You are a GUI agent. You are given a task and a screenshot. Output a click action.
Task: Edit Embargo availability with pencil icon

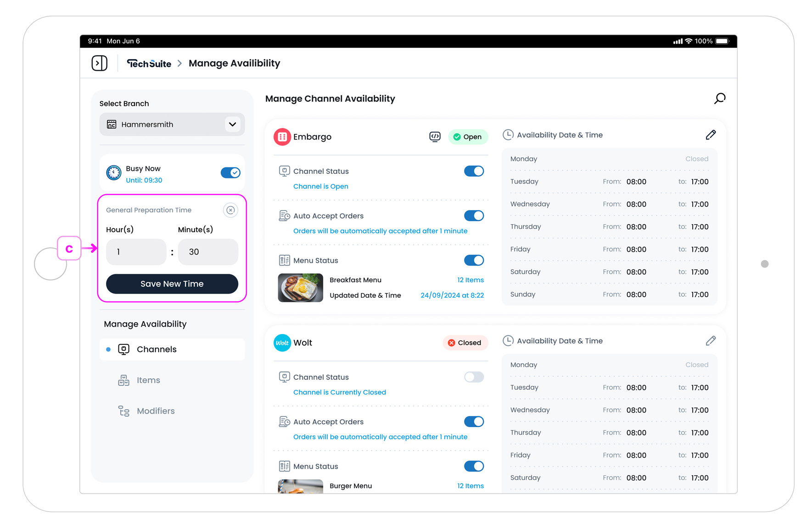point(711,135)
